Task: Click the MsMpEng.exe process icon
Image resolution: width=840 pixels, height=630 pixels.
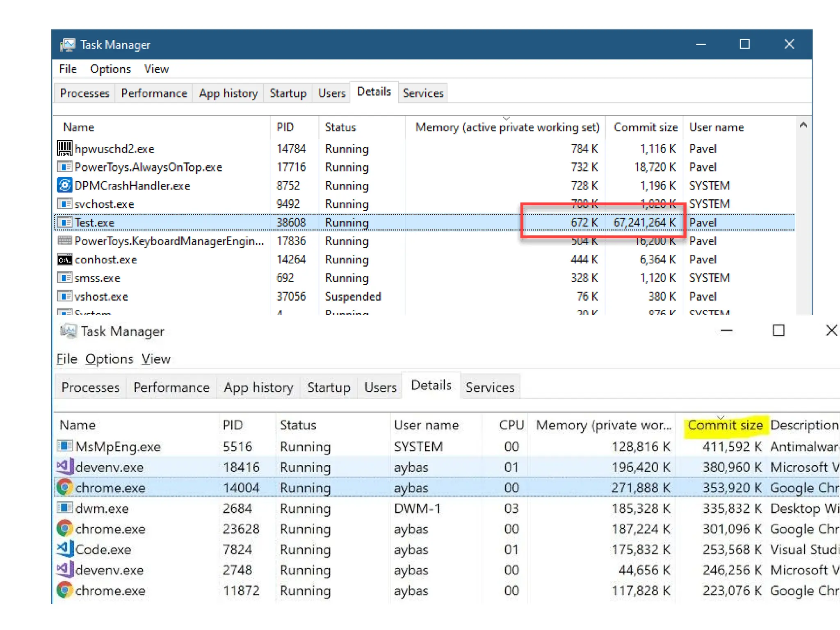Action: click(x=64, y=446)
